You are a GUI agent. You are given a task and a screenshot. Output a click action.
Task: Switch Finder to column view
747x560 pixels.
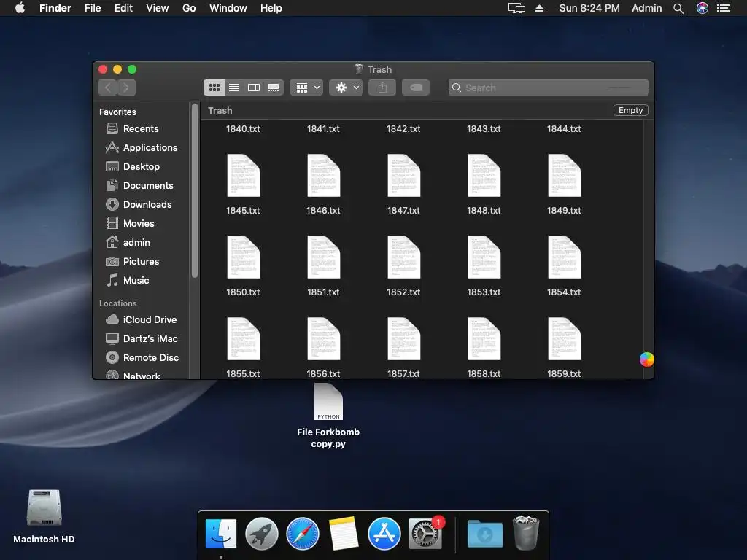[x=254, y=87]
